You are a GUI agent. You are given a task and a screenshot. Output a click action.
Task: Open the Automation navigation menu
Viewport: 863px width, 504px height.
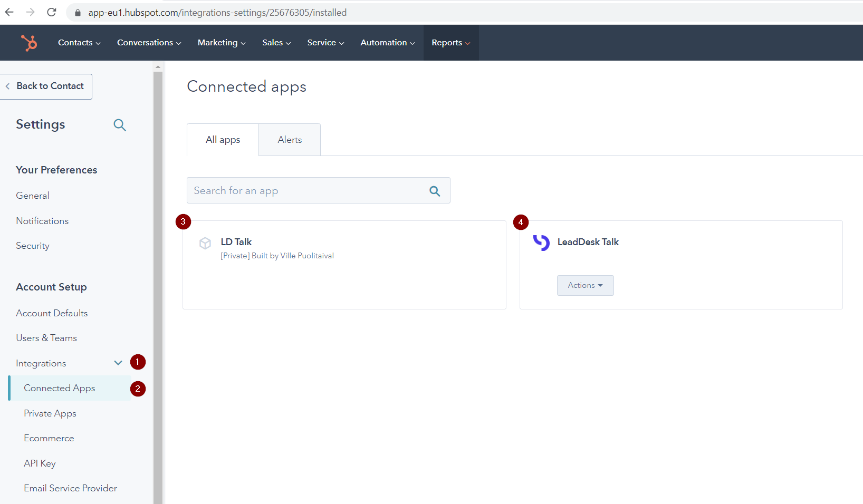pyautogui.click(x=388, y=43)
